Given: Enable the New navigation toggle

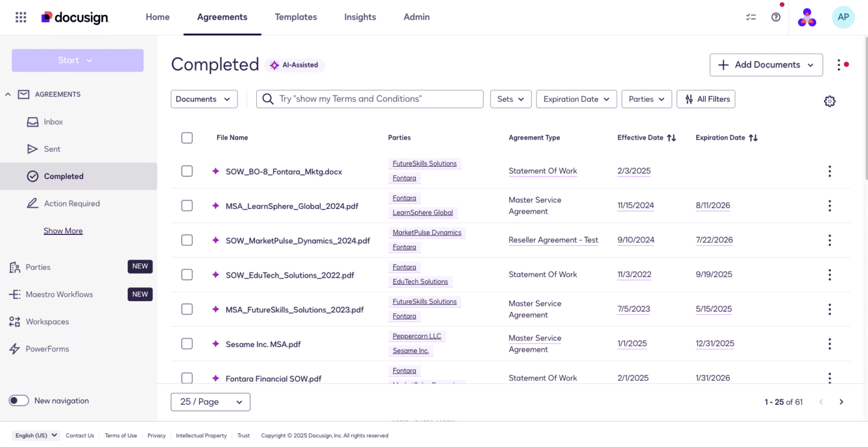Looking at the screenshot, I should tap(19, 400).
